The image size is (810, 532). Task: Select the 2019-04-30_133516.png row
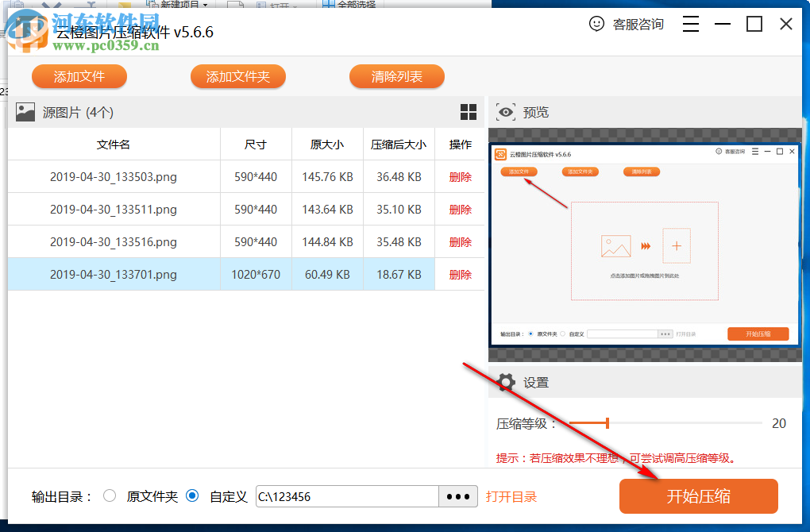(114, 241)
